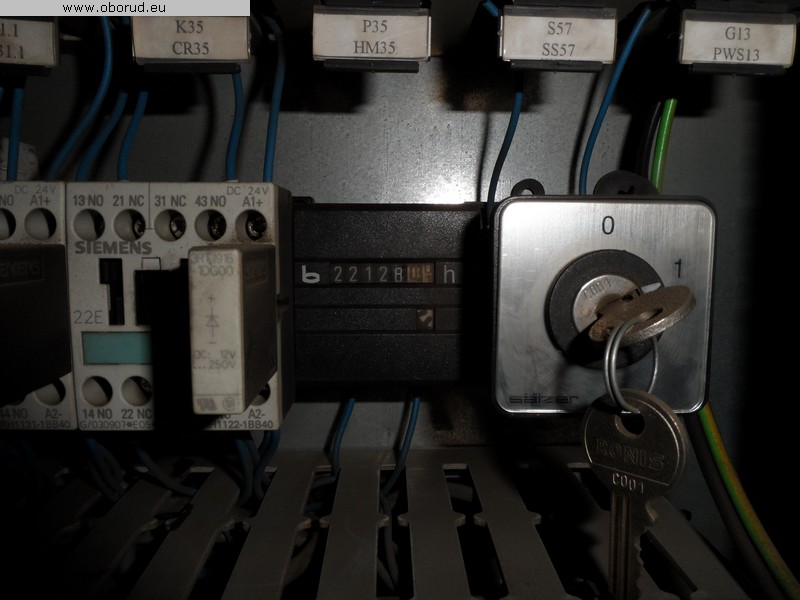Click the G13 PWS13 wire label
Viewport: 800px width, 600px height.
click(737, 44)
